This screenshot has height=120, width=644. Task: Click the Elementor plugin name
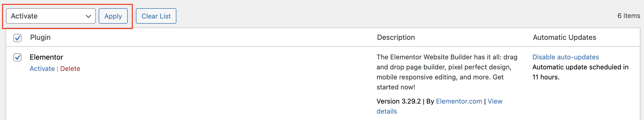[x=46, y=57]
